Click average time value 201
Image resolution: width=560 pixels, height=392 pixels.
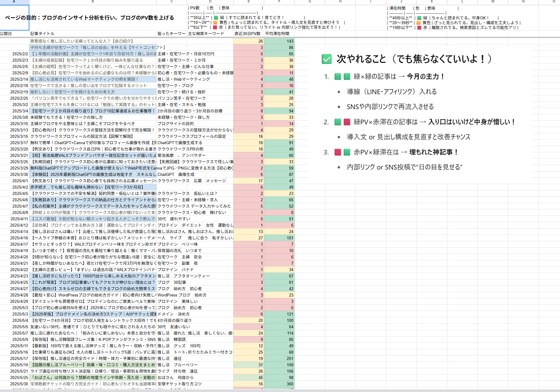(x=279, y=358)
